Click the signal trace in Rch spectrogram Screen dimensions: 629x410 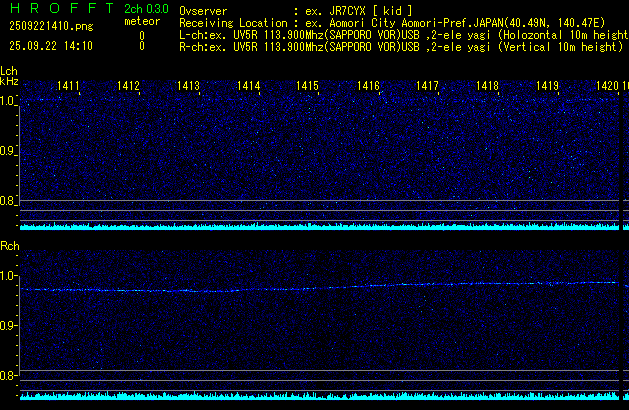click(x=300, y=289)
